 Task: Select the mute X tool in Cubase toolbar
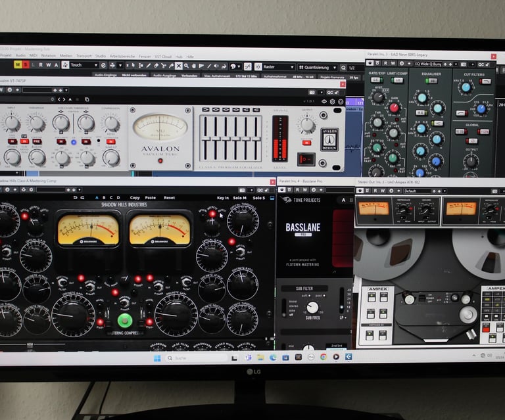click(179, 66)
